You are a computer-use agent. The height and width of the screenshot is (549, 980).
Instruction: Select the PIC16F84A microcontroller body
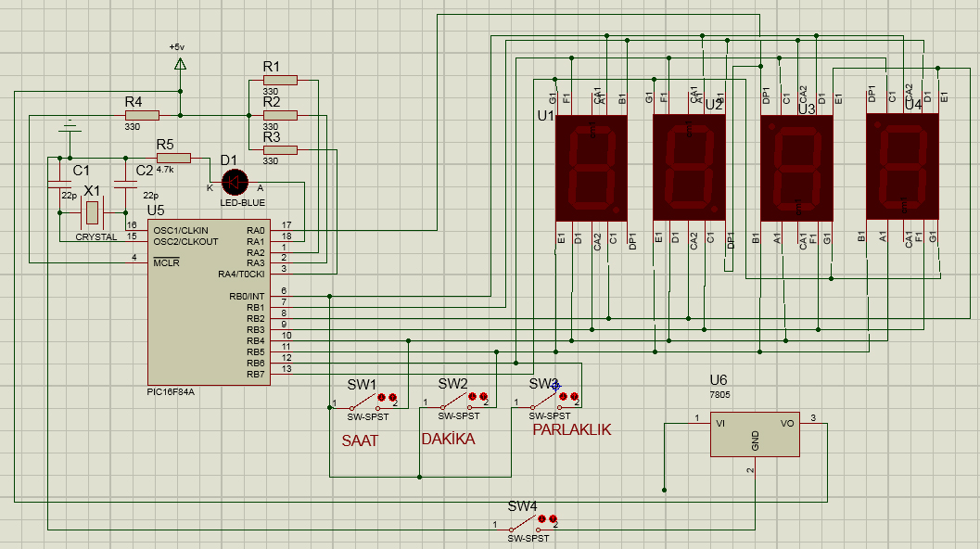(209, 302)
